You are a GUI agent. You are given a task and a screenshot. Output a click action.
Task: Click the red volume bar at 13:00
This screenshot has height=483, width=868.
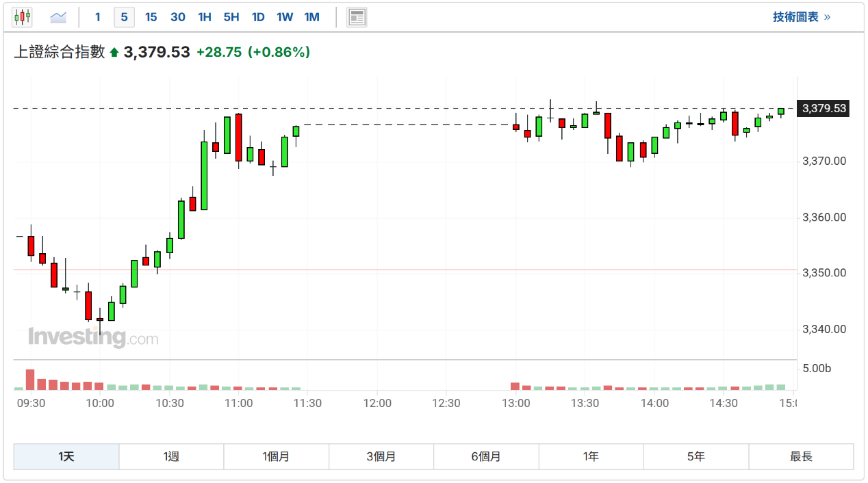[x=515, y=387]
